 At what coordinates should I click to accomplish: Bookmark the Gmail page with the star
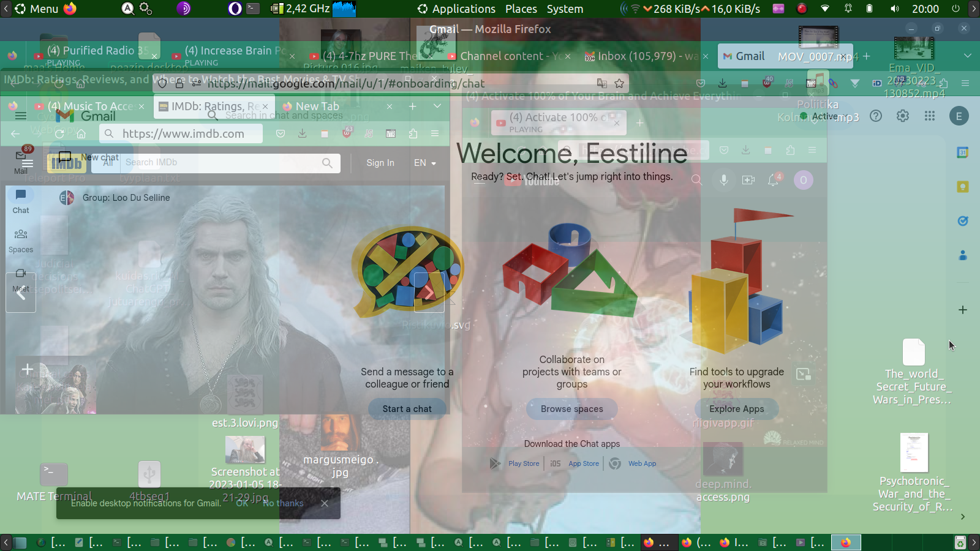(x=619, y=83)
